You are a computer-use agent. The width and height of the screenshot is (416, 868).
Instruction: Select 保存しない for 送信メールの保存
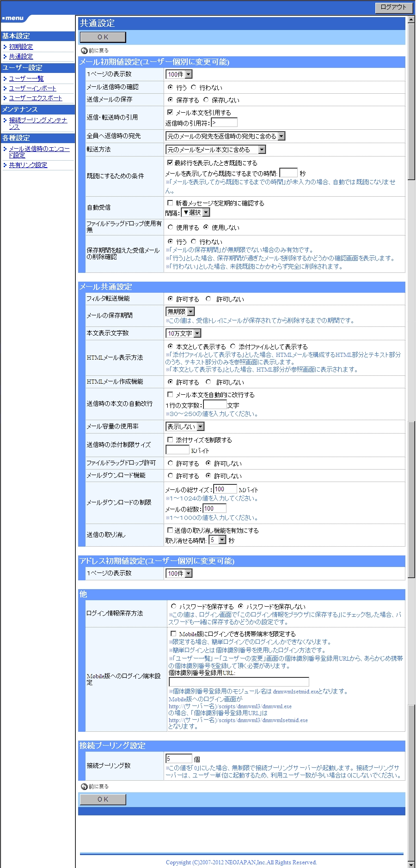[206, 100]
